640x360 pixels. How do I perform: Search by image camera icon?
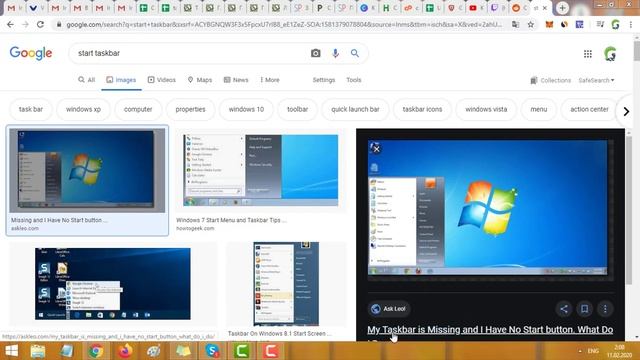(316, 53)
